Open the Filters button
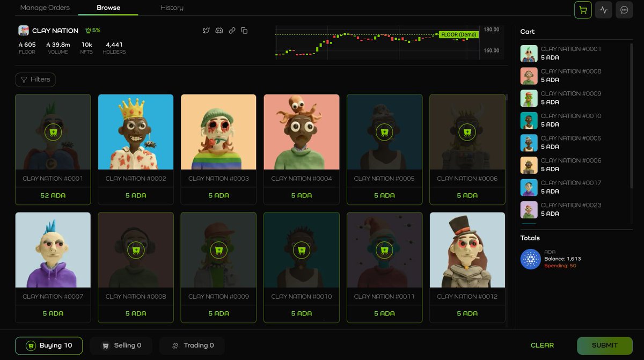Viewport: 644px width, 360px height. pyautogui.click(x=35, y=79)
